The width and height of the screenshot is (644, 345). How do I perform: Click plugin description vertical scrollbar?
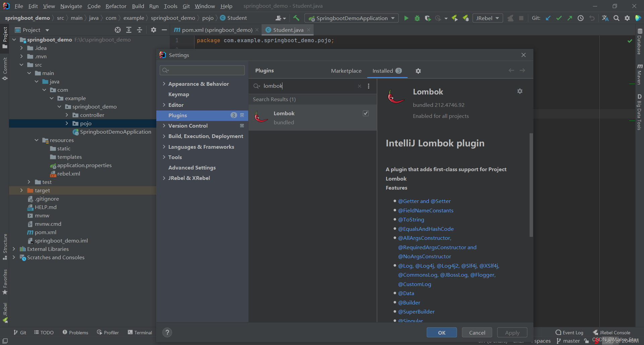tap(531, 185)
